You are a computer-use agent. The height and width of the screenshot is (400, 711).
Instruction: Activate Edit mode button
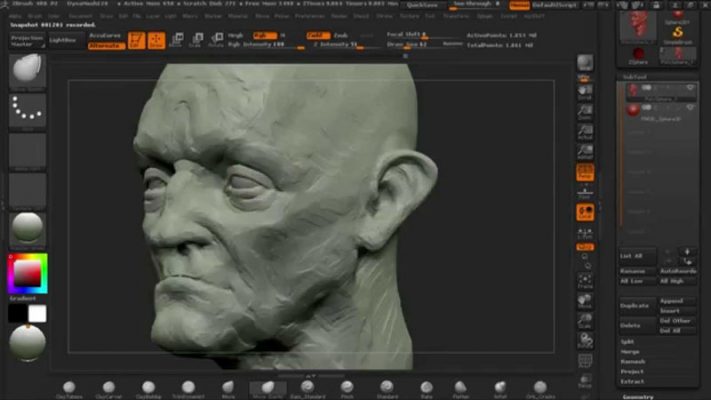coord(137,40)
